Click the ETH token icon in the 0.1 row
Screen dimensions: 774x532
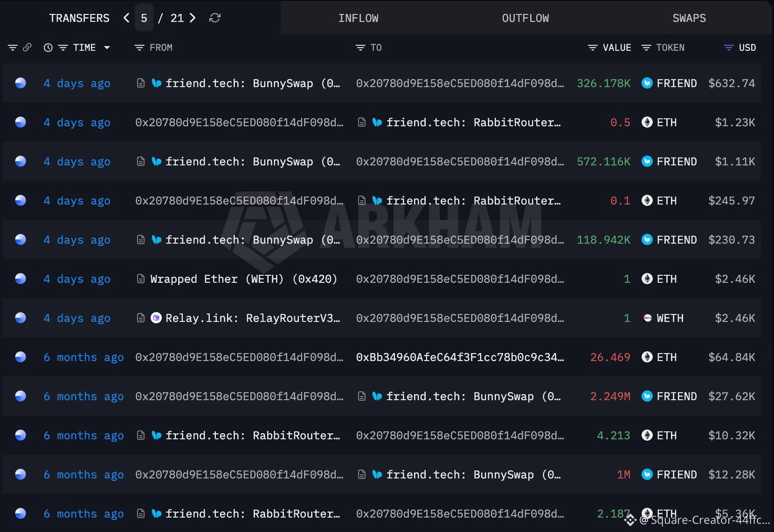(x=647, y=200)
